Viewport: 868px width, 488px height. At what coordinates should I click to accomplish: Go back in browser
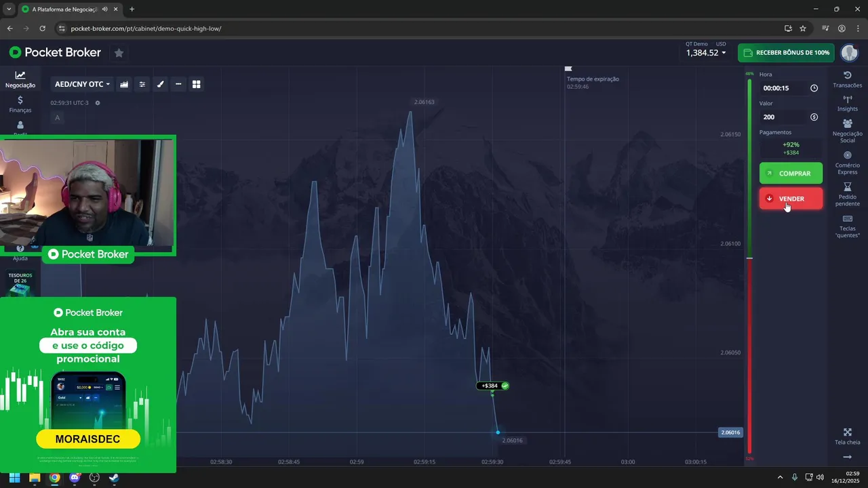(x=9, y=28)
